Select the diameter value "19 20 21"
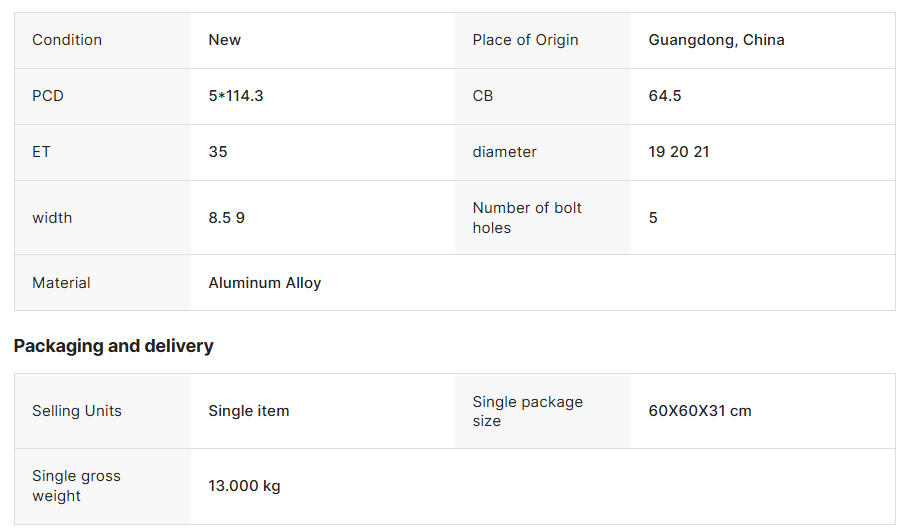Viewport: 909px width, 530px height. 679,152
